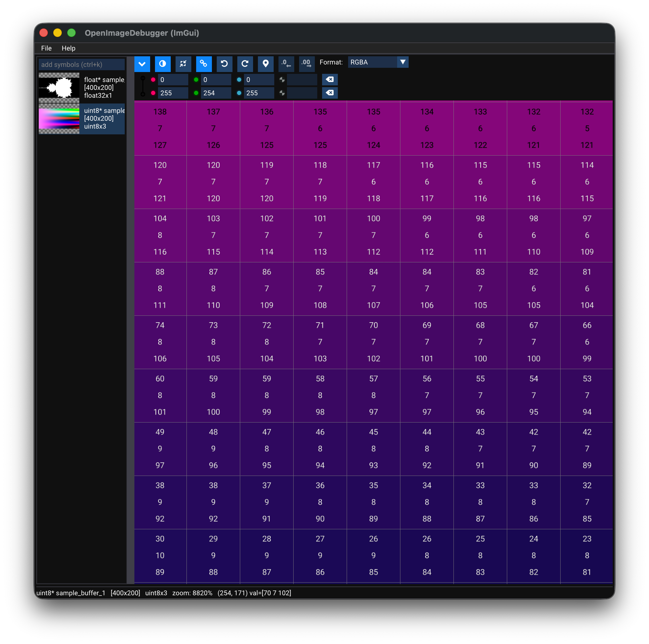The height and width of the screenshot is (644, 649).
Task: Click the min-max range connector icon
Action: (x=143, y=86)
